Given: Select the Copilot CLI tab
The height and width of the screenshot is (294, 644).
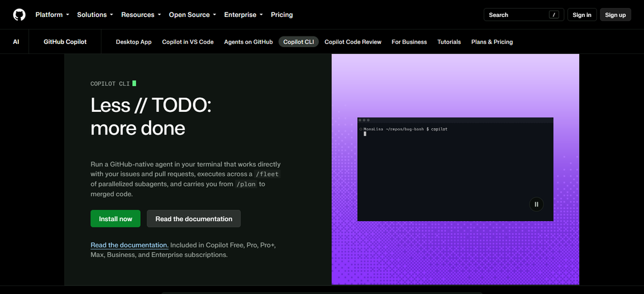Looking at the screenshot, I should pyautogui.click(x=299, y=42).
